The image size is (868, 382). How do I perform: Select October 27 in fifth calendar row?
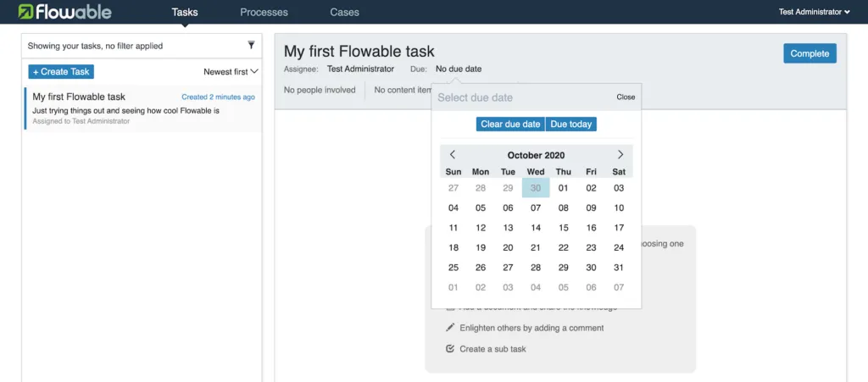point(509,268)
